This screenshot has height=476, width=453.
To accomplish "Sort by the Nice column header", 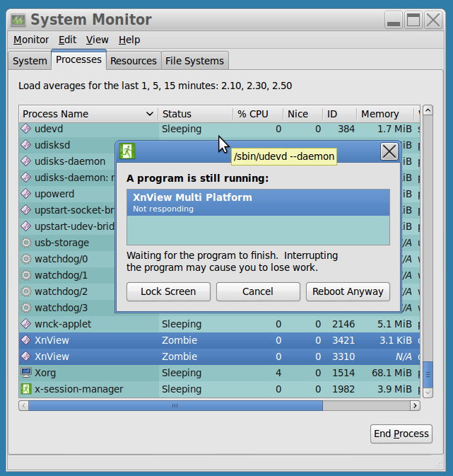I will click(x=302, y=114).
